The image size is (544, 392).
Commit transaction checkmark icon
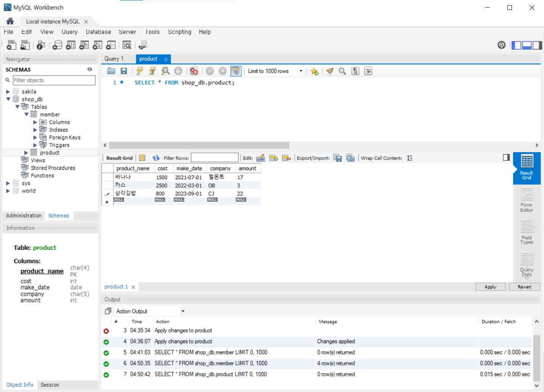(x=210, y=71)
